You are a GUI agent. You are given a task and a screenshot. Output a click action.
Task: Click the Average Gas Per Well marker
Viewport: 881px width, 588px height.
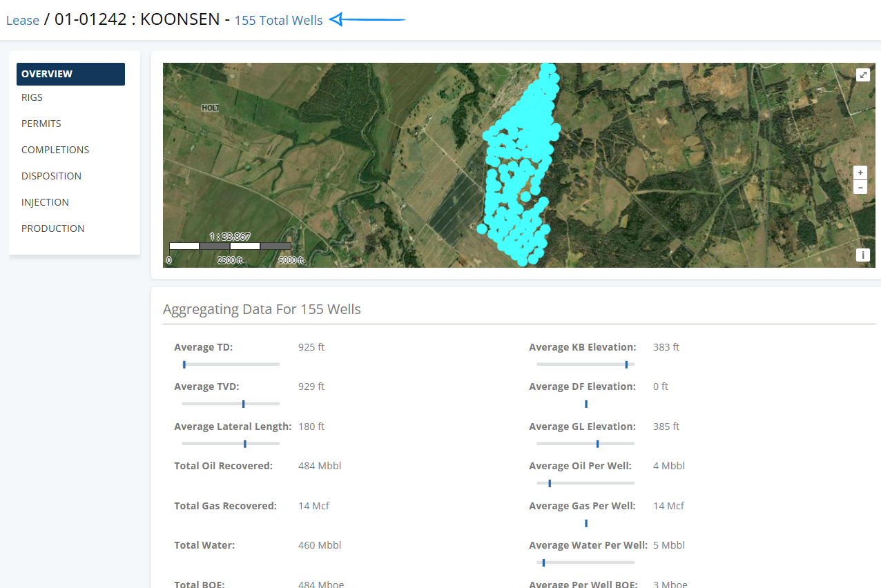[x=586, y=523]
